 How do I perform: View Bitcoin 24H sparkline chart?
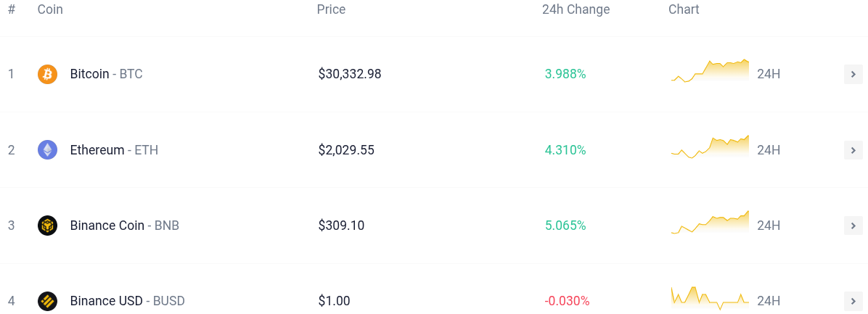pos(710,72)
